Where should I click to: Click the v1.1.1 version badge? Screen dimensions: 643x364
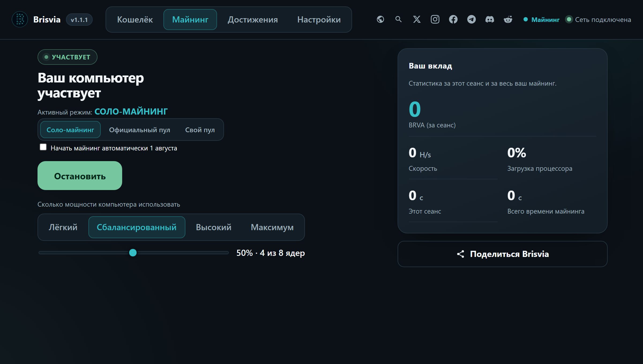(79, 20)
